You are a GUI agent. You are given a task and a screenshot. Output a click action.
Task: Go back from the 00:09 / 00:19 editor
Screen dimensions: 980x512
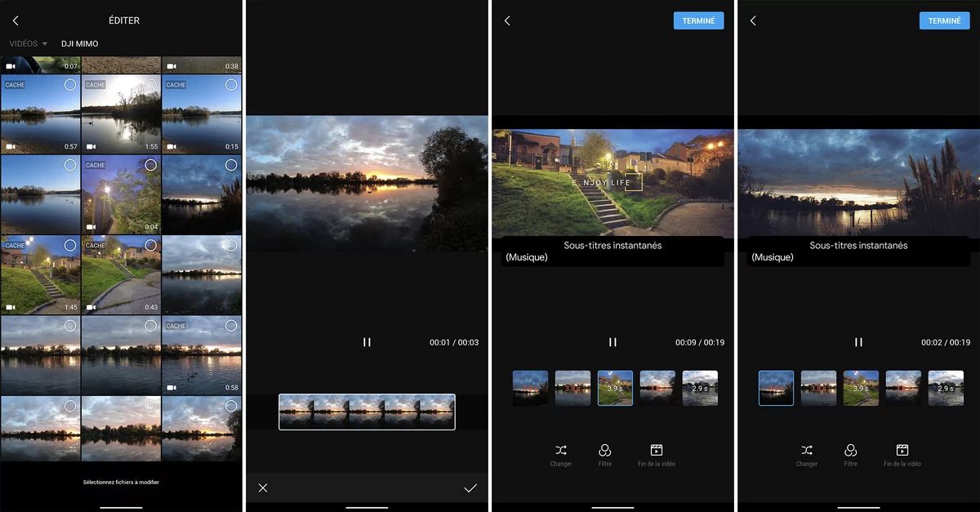pos(507,20)
